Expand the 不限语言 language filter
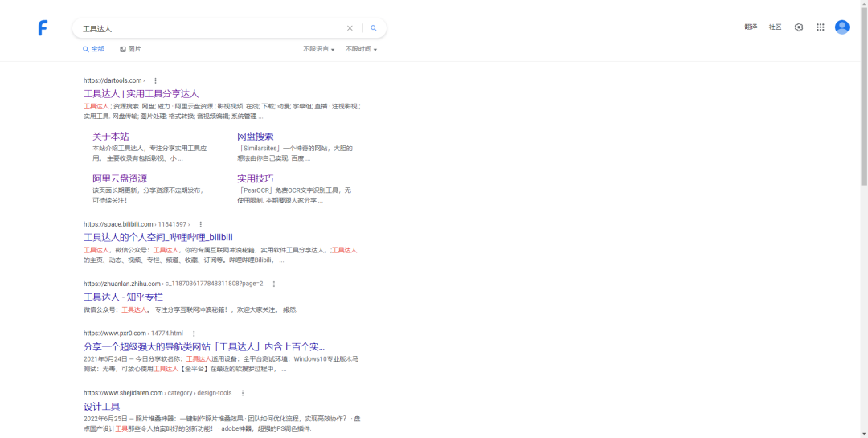The height and width of the screenshot is (438, 868). 319,49
